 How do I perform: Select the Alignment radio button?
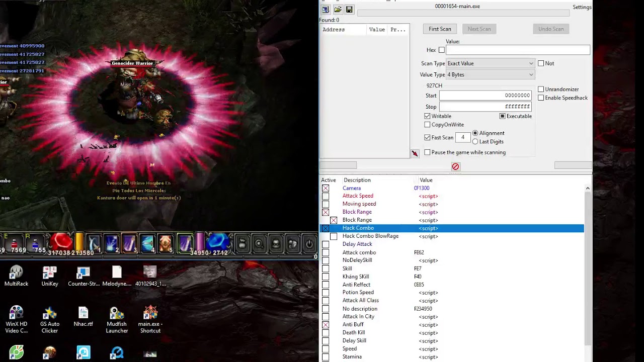pyautogui.click(x=475, y=133)
